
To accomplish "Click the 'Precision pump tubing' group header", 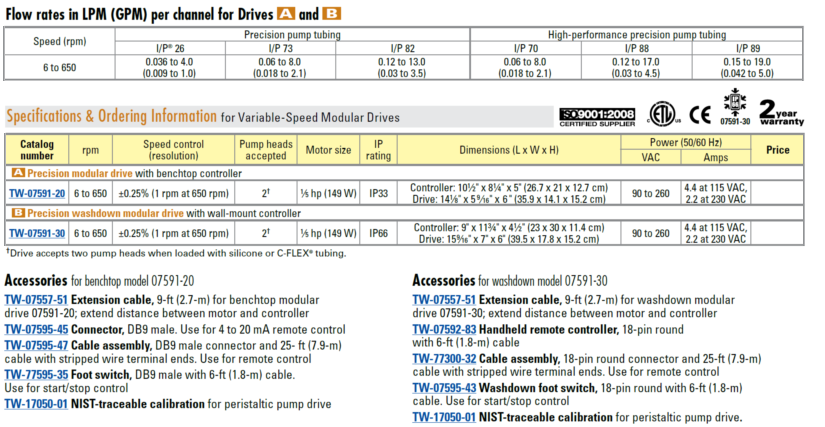I will (292, 35).
